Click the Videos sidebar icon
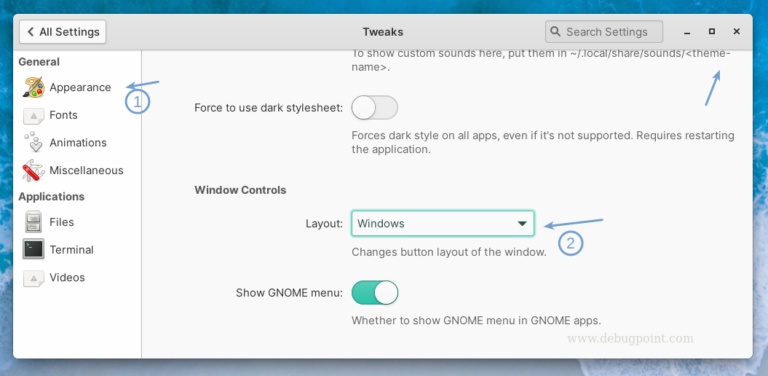Screen dimensions: 768x376 33,278
